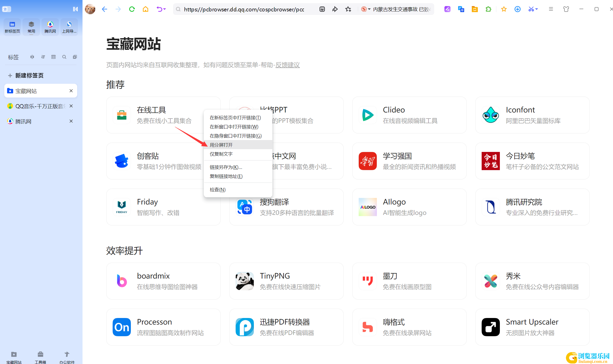
Task: Close the QQ音乐 tab
Action: 71,106
